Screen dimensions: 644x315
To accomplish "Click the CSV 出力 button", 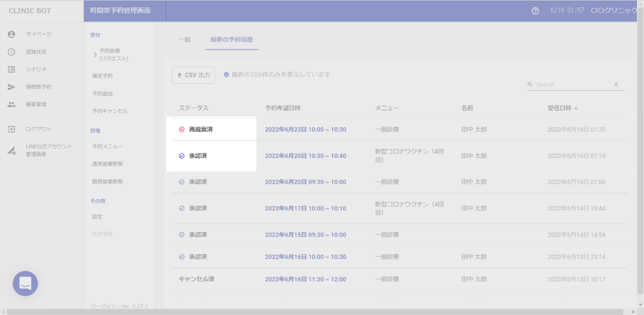I will point(194,75).
